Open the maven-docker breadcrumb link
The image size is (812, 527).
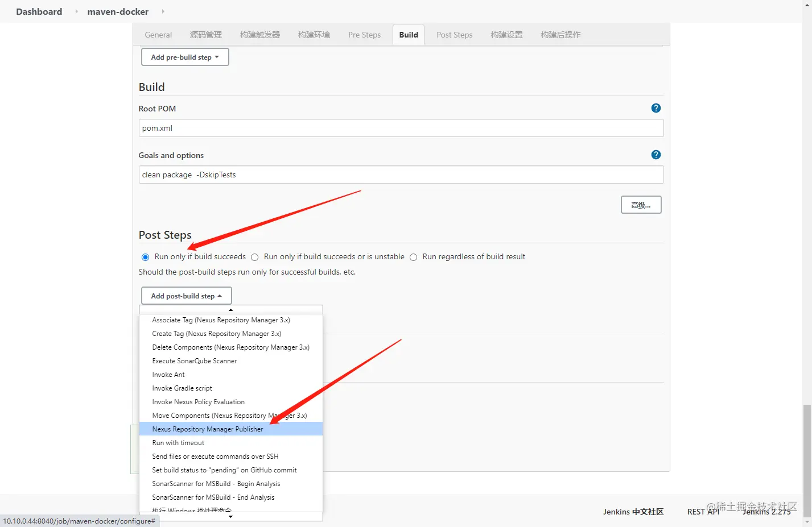click(118, 11)
